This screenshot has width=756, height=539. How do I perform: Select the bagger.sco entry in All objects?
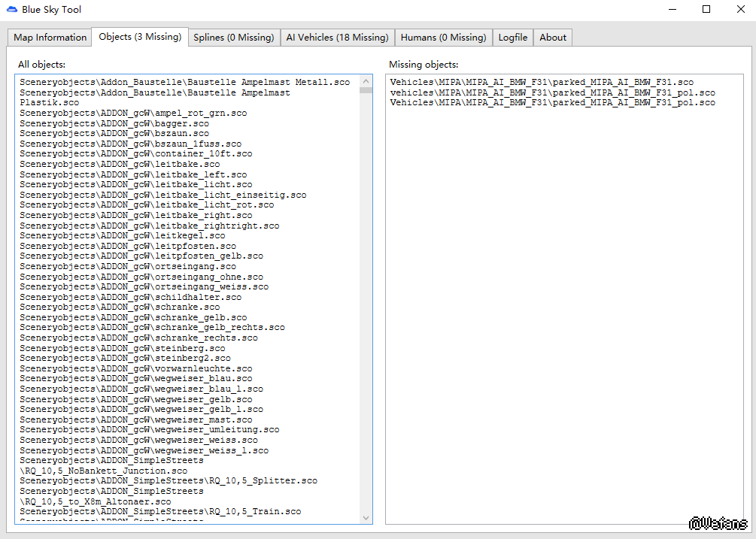114,123
